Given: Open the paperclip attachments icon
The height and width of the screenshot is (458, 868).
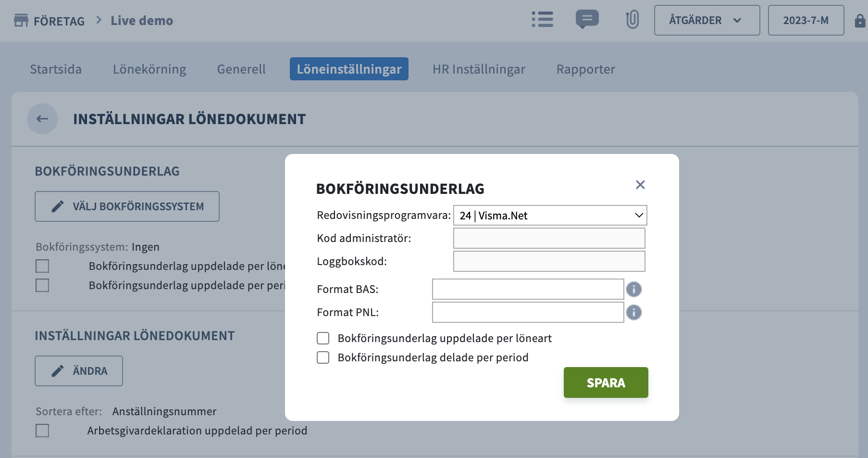Looking at the screenshot, I should tap(632, 20).
